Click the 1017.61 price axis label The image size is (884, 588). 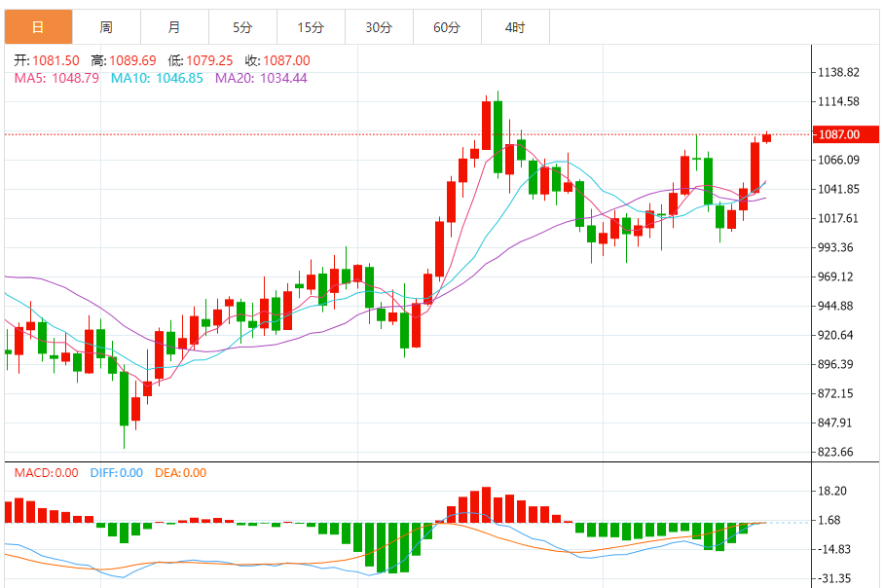[839, 218]
